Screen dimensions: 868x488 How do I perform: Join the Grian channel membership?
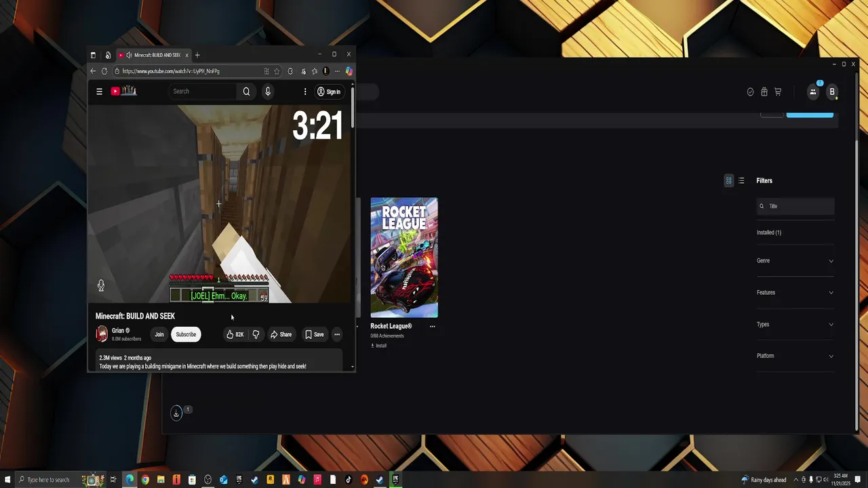point(159,334)
